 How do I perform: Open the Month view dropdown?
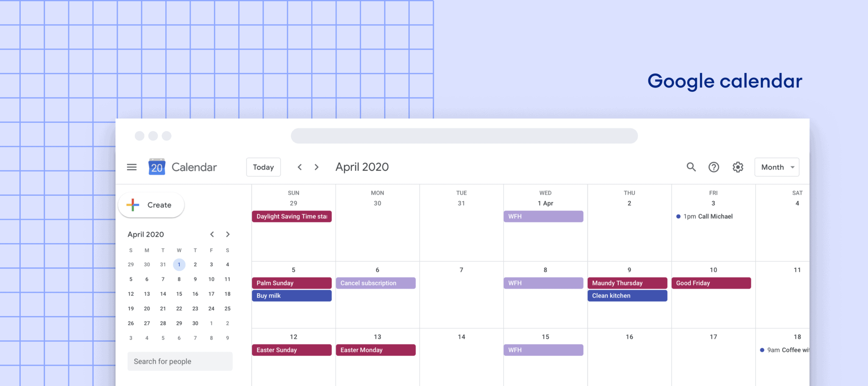[x=776, y=167]
